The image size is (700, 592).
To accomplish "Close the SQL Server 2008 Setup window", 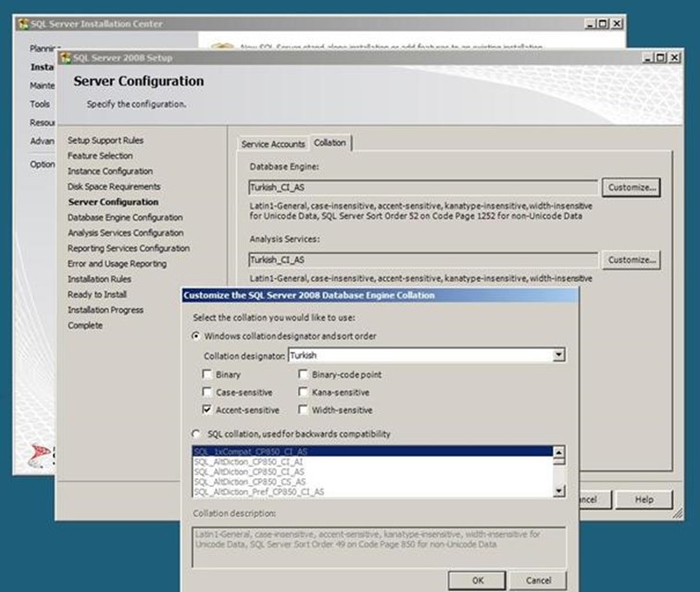I will pos(675,57).
